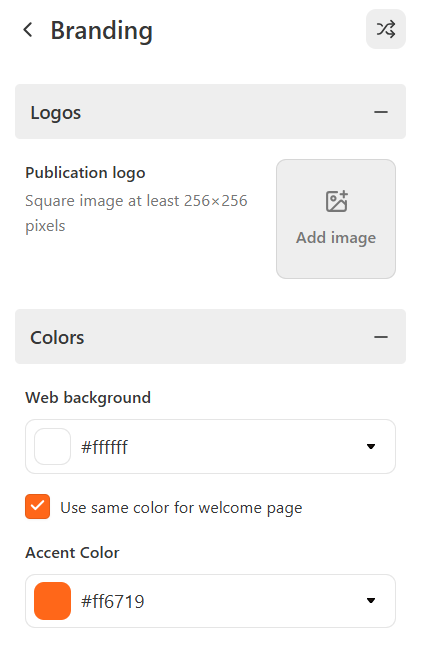The image size is (428, 651).
Task: Click the Branding heading text
Action: 102,31
